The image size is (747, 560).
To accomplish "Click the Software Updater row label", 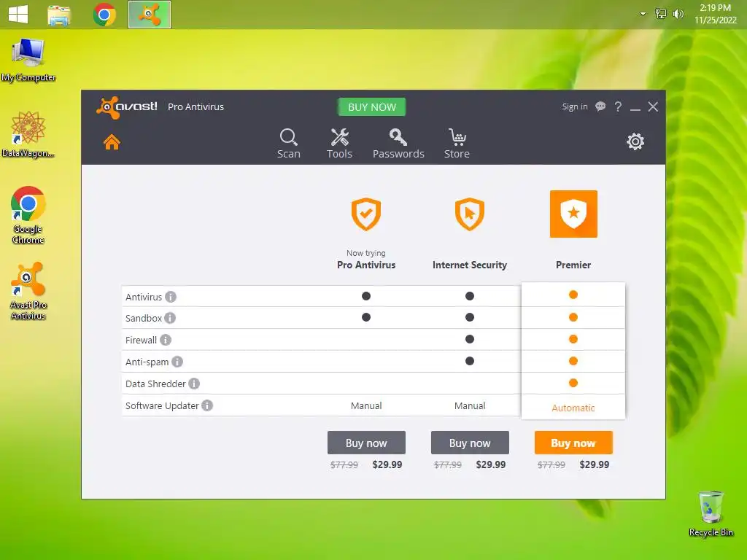I will click(161, 405).
